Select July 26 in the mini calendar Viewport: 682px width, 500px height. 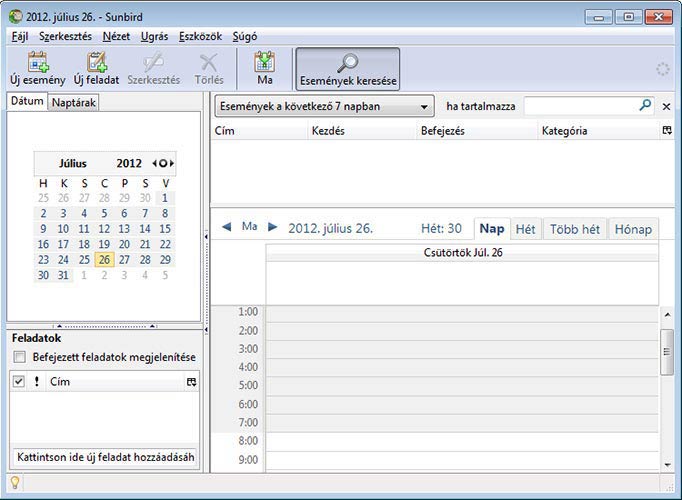[x=104, y=260]
